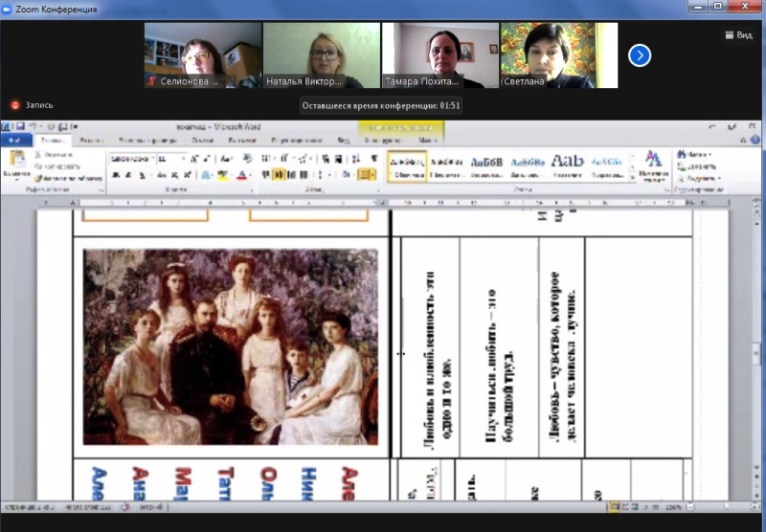766x532 pixels.
Task: Open the Change Case Aa dropdown
Action: [x=226, y=159]
